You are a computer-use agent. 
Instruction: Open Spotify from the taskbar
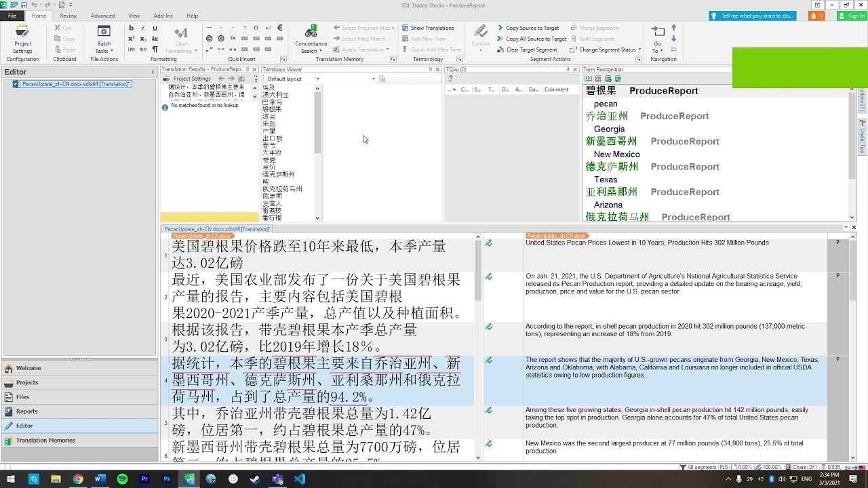click(x=122, y=479)
